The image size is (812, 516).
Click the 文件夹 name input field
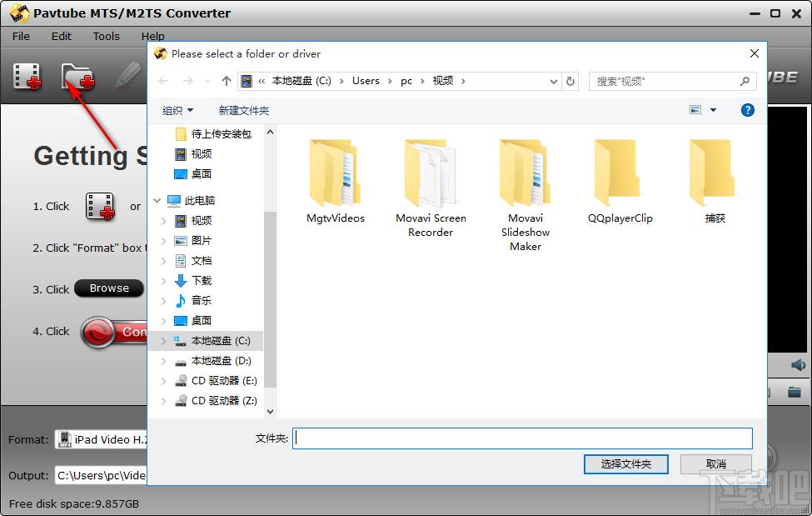point(522,438)
